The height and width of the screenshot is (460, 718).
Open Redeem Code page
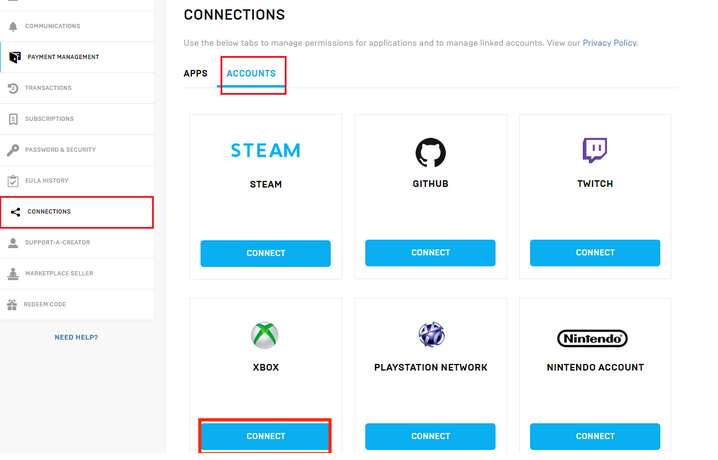click(77, 304)
